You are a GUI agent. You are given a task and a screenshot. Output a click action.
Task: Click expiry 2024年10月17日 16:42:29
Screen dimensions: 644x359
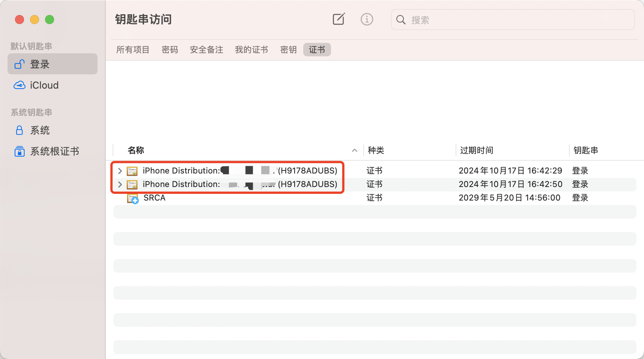(x=510, y=171)
